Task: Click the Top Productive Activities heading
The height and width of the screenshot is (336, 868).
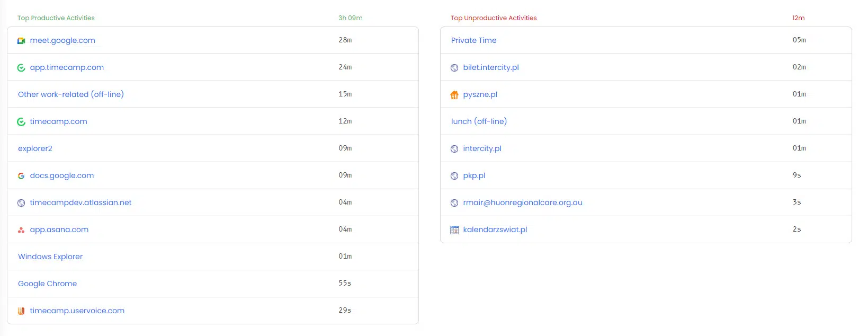Action: [x=56, y=18]
